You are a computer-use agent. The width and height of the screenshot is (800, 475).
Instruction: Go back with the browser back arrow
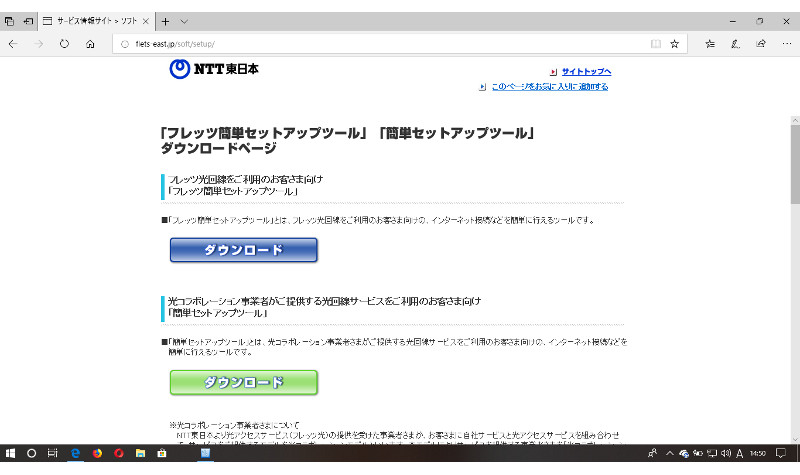click(13, 44)
